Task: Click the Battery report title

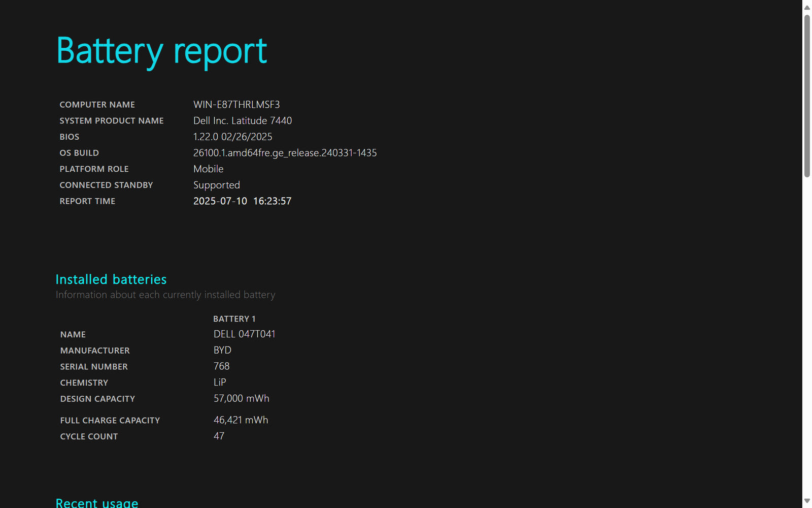Action: point(161,51)
